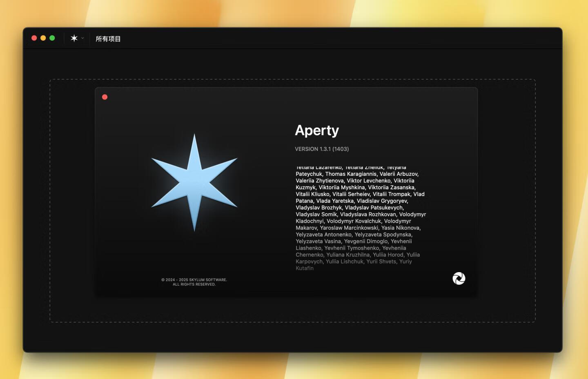Click the name Kutafin at the end of the credits
Image resolution: width=588 pixels, height=379 pixels.
pyautogui.click(x=305, y=268)
